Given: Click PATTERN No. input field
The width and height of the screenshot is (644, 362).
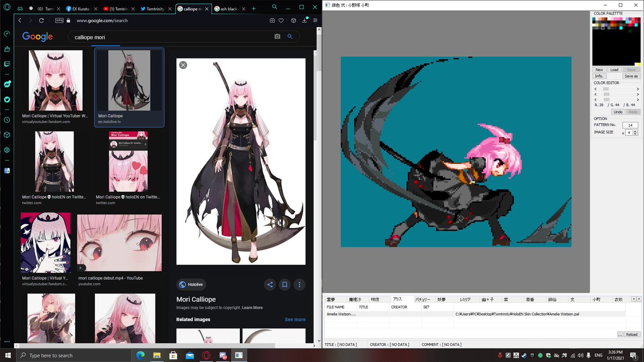Looking at the screenshot, I should point(630,125).
